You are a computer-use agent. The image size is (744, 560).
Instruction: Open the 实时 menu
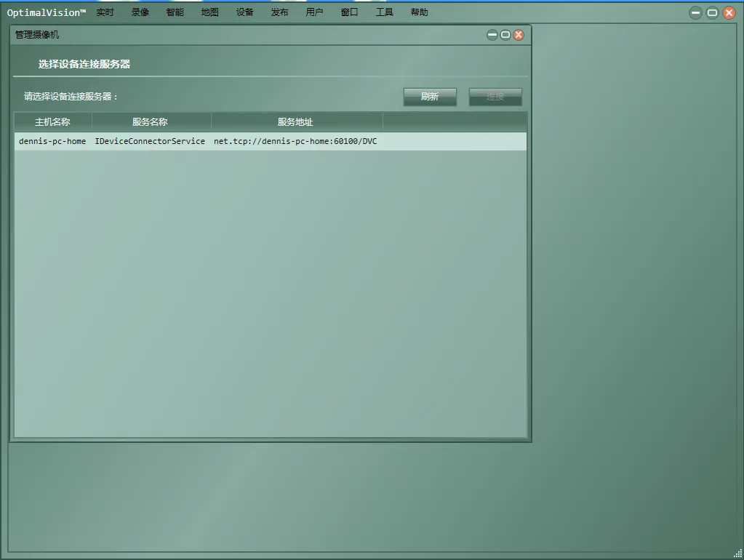105,12
